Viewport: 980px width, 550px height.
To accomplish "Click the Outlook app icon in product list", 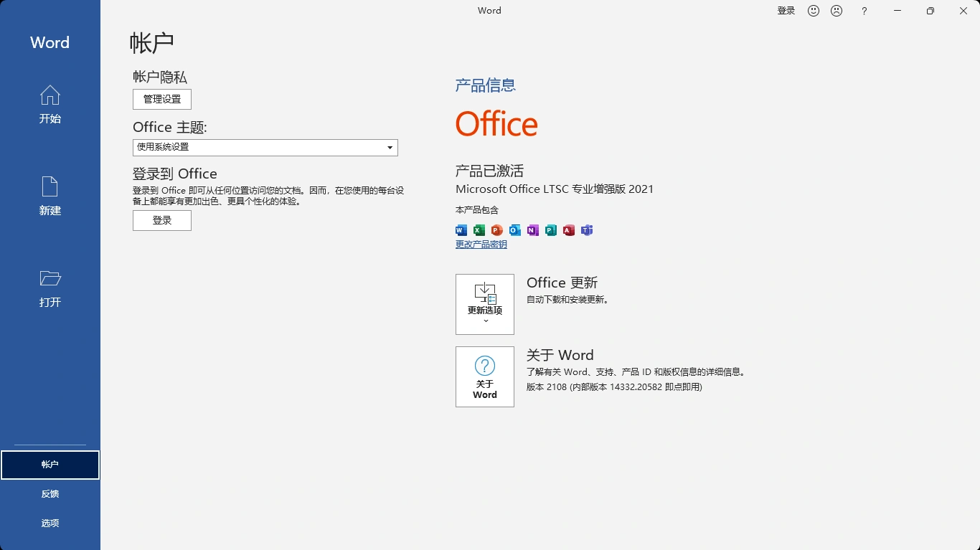I will click(x=515, y=230).
